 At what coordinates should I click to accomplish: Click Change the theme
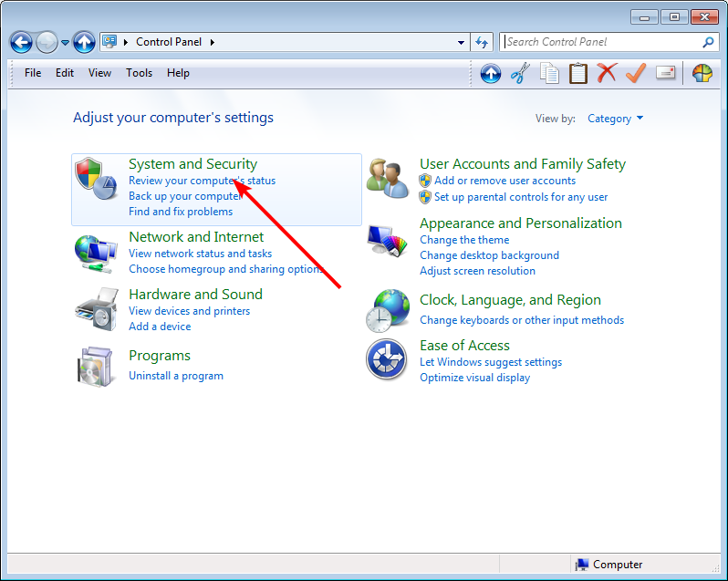(464, 240)
